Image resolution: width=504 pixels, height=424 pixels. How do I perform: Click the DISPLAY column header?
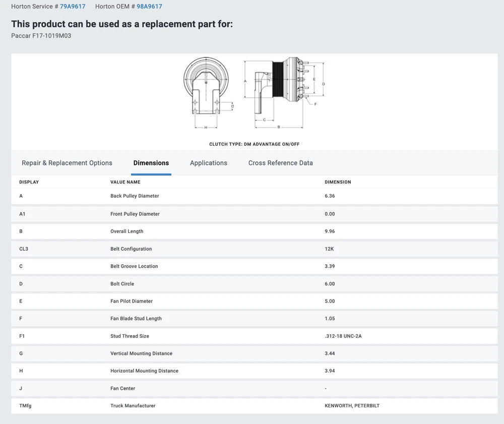coord(29,182)
